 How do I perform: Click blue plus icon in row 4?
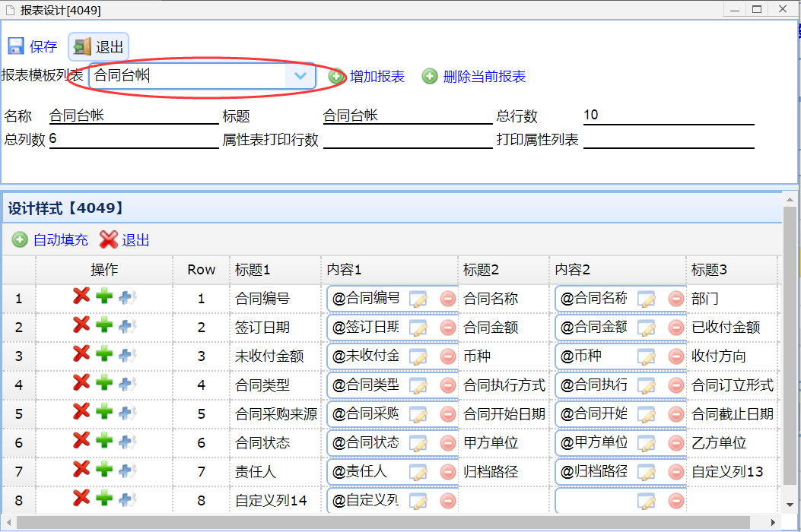pyautogui.click(x=127, y=384)
